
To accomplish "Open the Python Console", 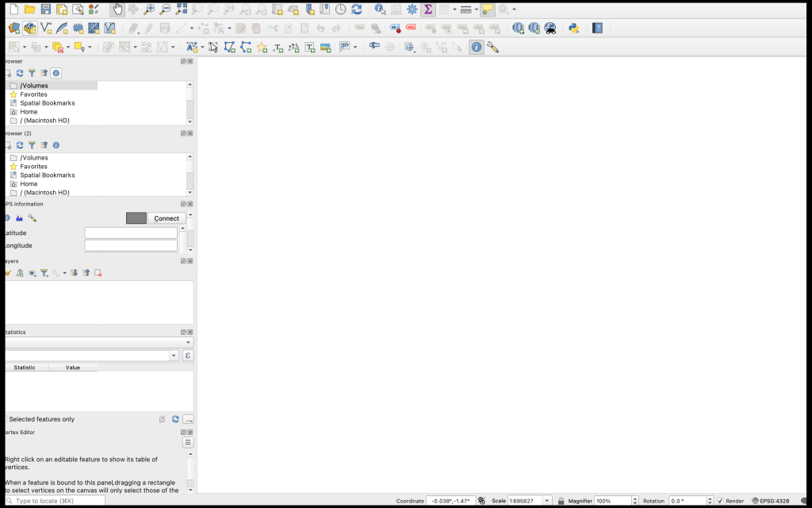I will point(573,28).
